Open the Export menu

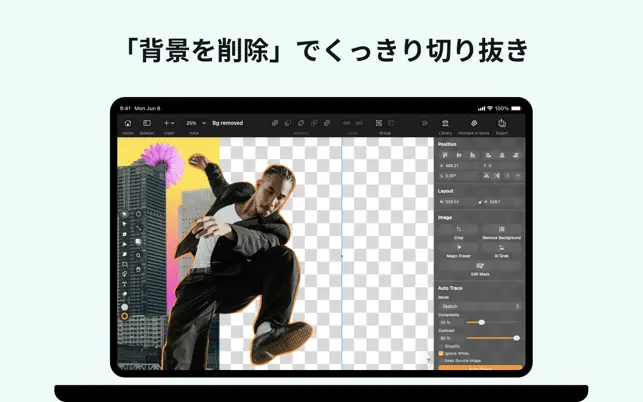coord(502,123)
